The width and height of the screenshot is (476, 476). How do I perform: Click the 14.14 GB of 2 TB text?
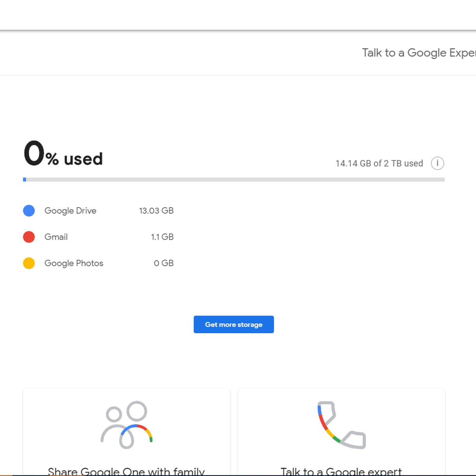click(x=379, y=163)
